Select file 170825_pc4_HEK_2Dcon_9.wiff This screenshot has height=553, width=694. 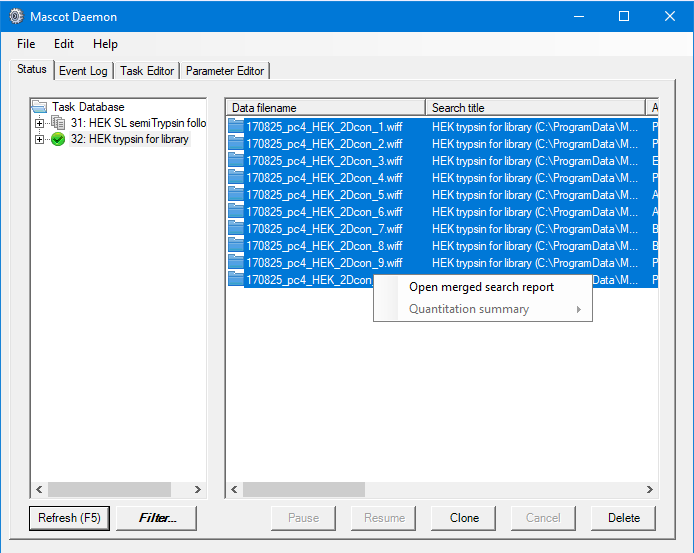(x=324, y=263)
